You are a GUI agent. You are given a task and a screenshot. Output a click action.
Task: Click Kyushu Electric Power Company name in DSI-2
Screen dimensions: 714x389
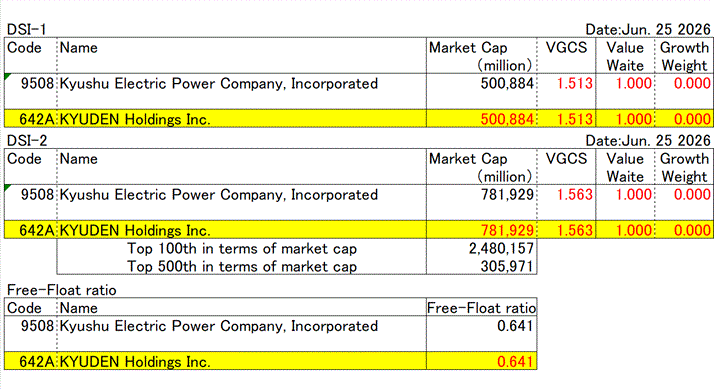[x=219, y=194]
